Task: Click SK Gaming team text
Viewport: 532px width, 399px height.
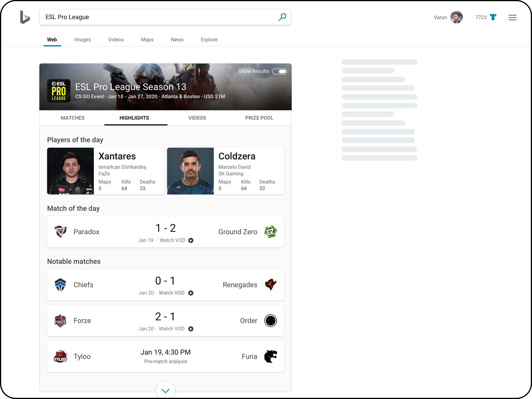Action: 231,174
